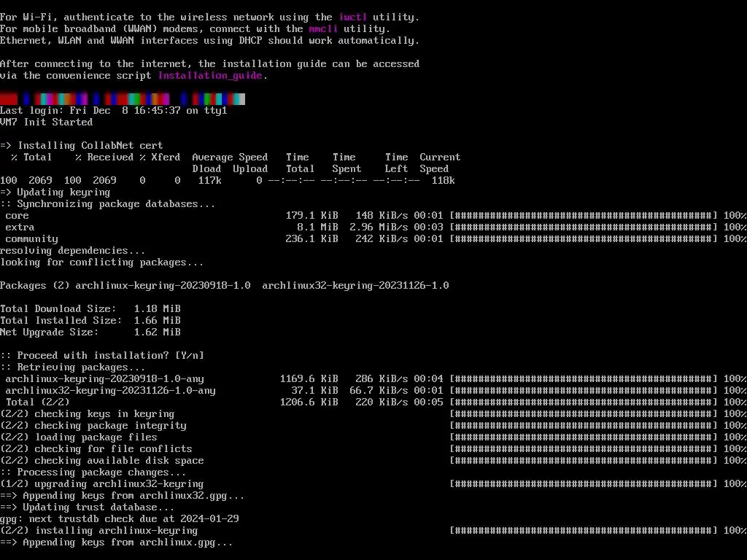This screenshot has height=560, width=747.
Task: Select package 'archlinux-keyring-20230918-1.0' in Packages list
Action: 163,286
